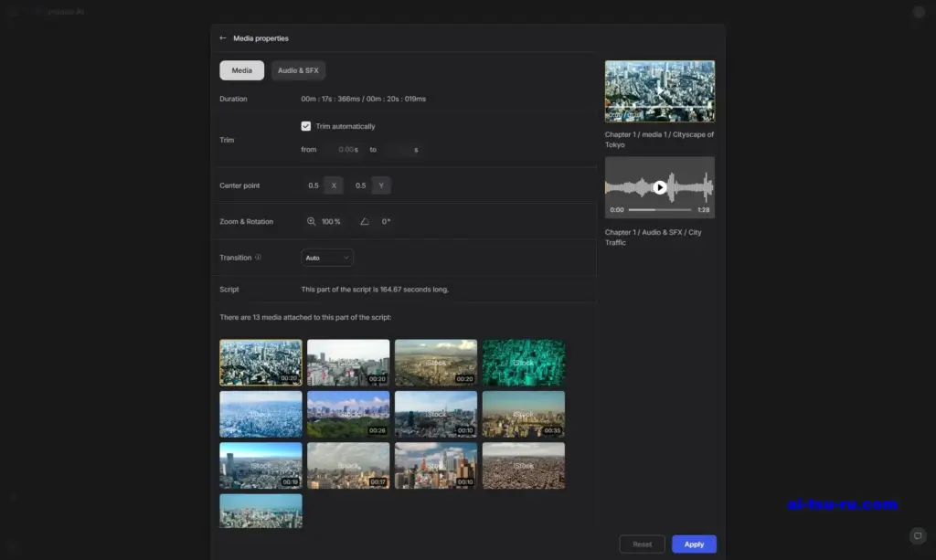The image size is (936, 560).
Task: Click 'Chapter 1 / media 1 / Cityscape of Tokyo' label
Action: click(x=659, y=140)
